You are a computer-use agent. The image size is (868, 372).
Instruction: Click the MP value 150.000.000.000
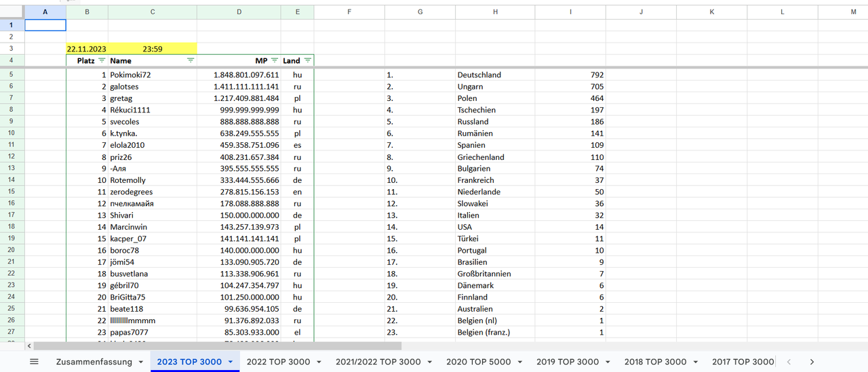click(x=239, y=215)
